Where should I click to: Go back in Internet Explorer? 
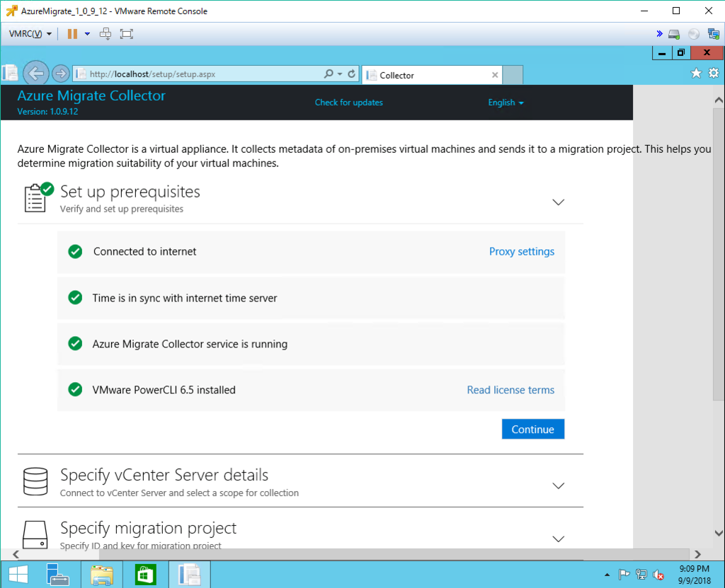(35, 73)
